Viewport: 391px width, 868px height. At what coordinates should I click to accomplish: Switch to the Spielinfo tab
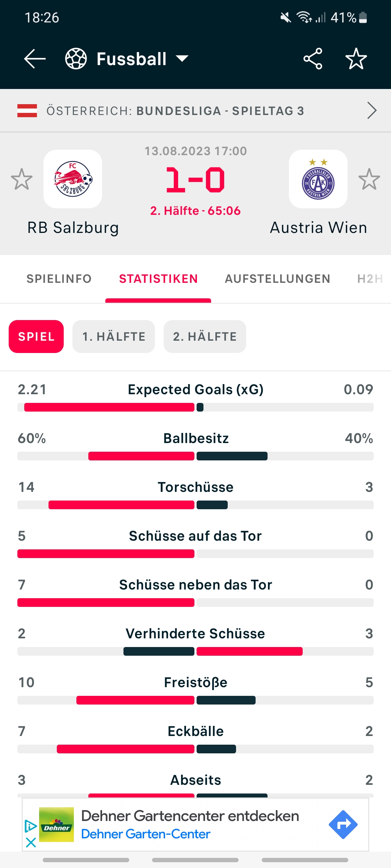point(59,279)
